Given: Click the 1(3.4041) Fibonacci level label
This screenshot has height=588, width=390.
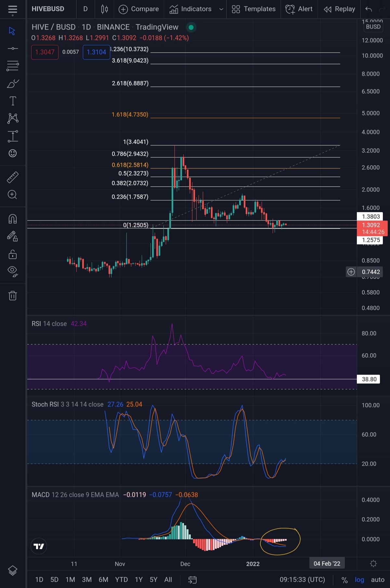Looking at the screenshot, I should point(136,142).
